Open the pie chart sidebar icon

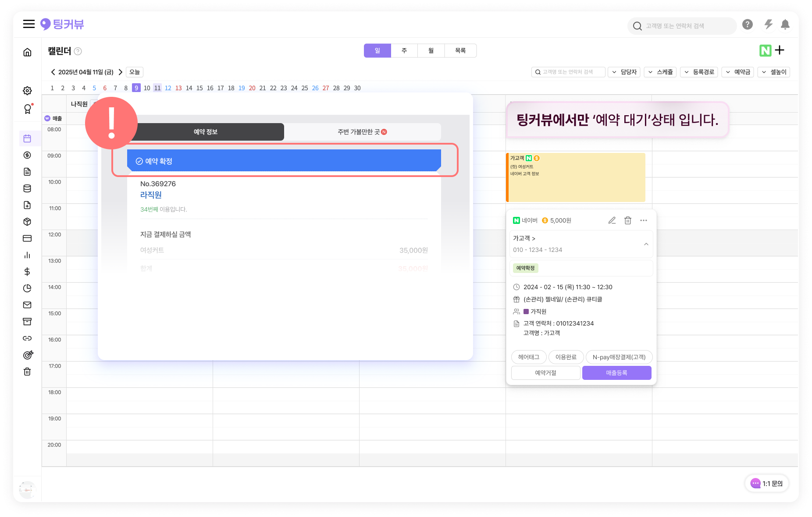(x=27, y=288)
